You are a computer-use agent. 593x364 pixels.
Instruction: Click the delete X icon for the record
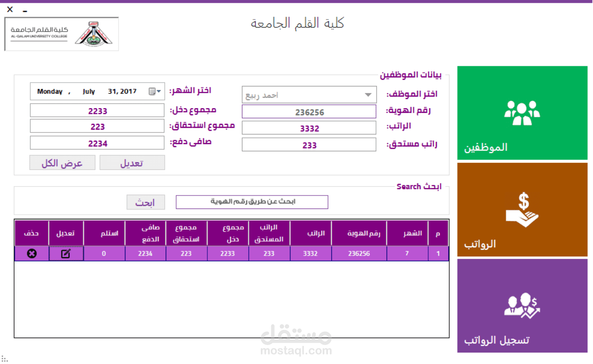click(x=31, y=253)
